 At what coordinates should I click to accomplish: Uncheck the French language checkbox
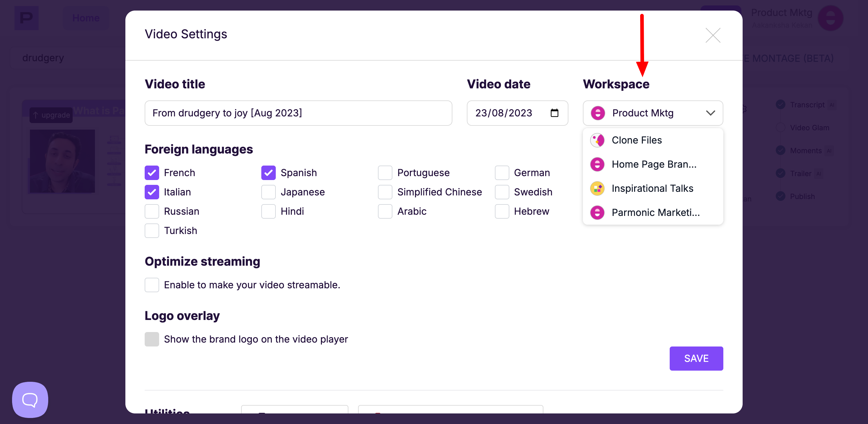152,173
